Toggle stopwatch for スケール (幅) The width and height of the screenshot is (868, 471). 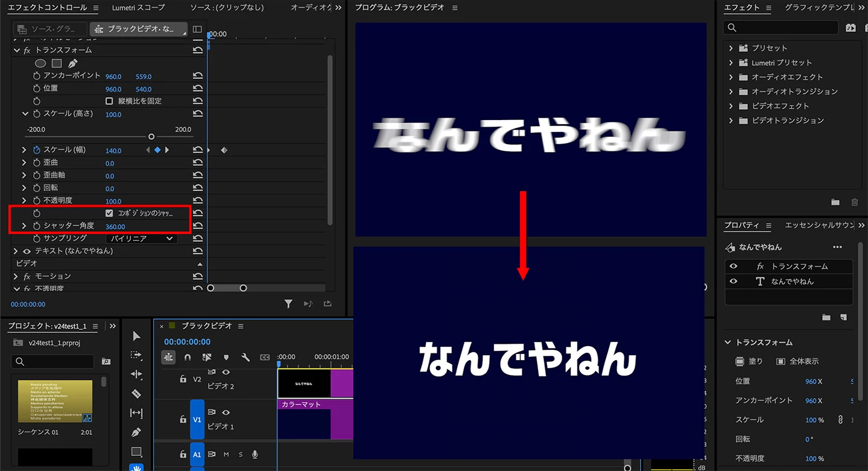tap(36, 150)
